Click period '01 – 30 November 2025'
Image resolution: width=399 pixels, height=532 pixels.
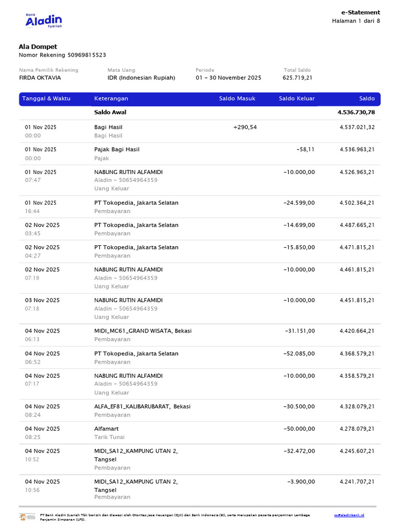pyautogui.click(x=229, y=78)
